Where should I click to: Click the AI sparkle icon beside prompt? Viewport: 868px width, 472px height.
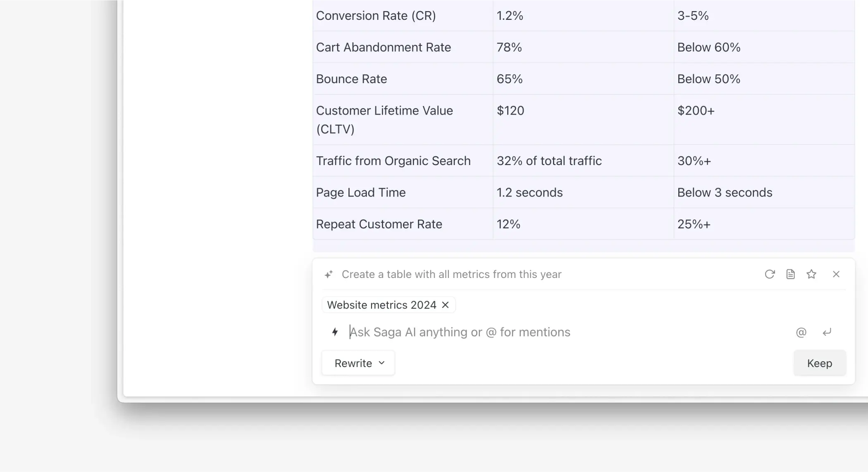point(329,274)
